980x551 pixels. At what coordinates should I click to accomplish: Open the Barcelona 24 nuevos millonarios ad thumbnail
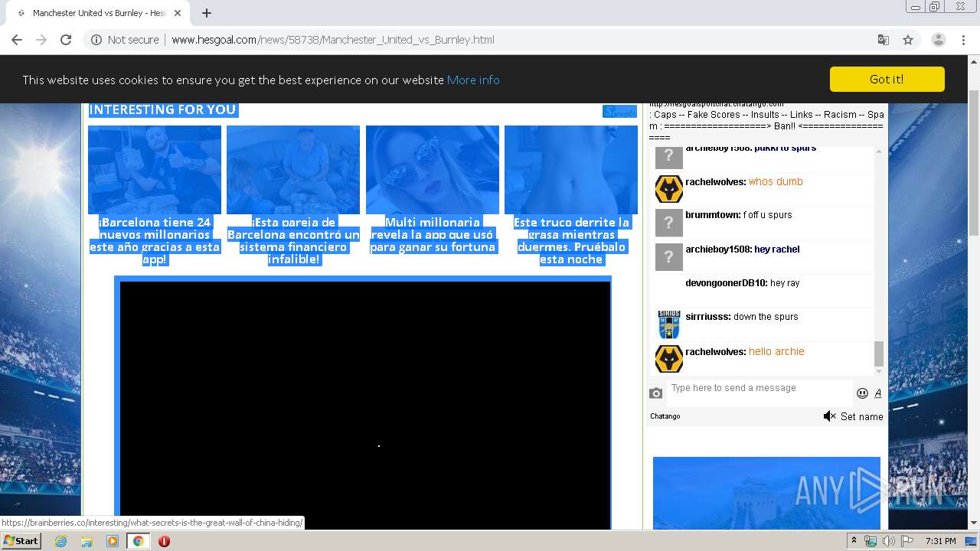click(x=155, y=170)
